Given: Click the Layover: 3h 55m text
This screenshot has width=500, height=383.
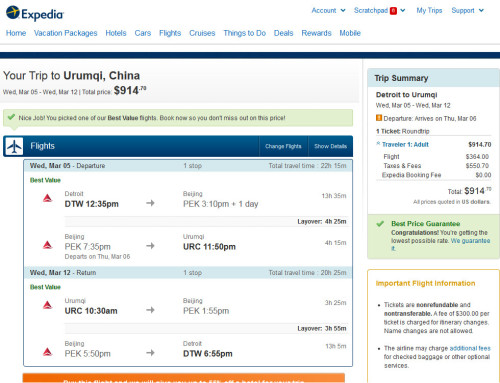Looking at the screenshot, I should click(x=322, y=328).
